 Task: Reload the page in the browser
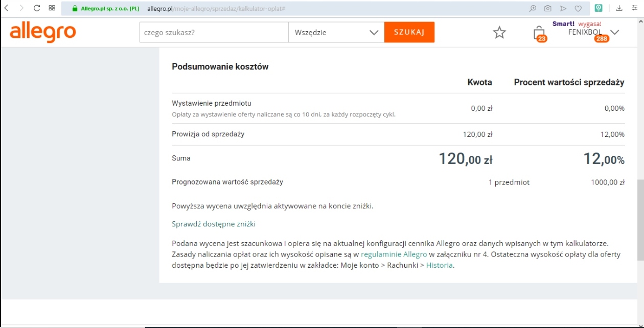[x=37, y=8]
